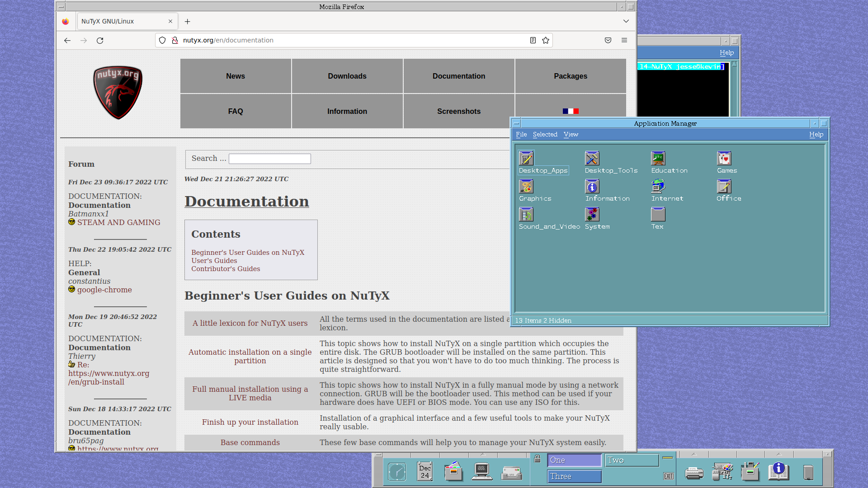Toggle Firefox reader view

(533, 40)
